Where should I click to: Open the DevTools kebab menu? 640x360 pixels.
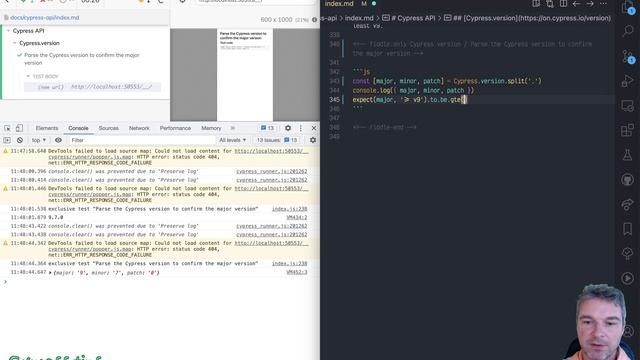pos(301,128)
